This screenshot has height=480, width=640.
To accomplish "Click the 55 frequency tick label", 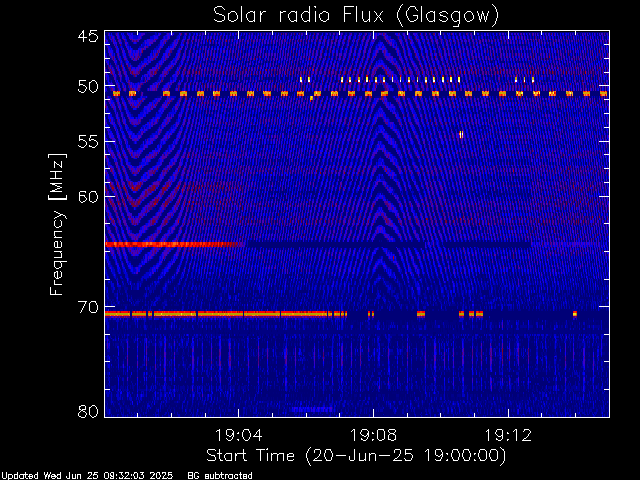I will point(88,142).
